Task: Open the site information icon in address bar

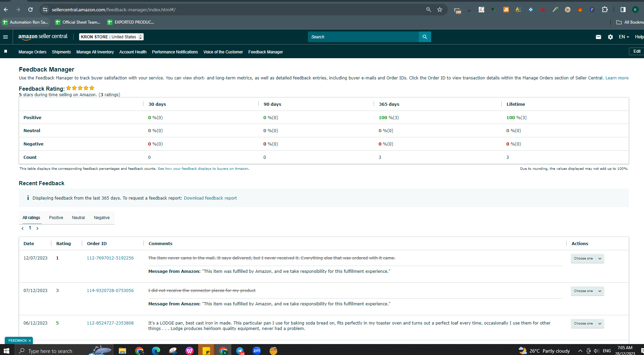Action: [x=45, y=10]
